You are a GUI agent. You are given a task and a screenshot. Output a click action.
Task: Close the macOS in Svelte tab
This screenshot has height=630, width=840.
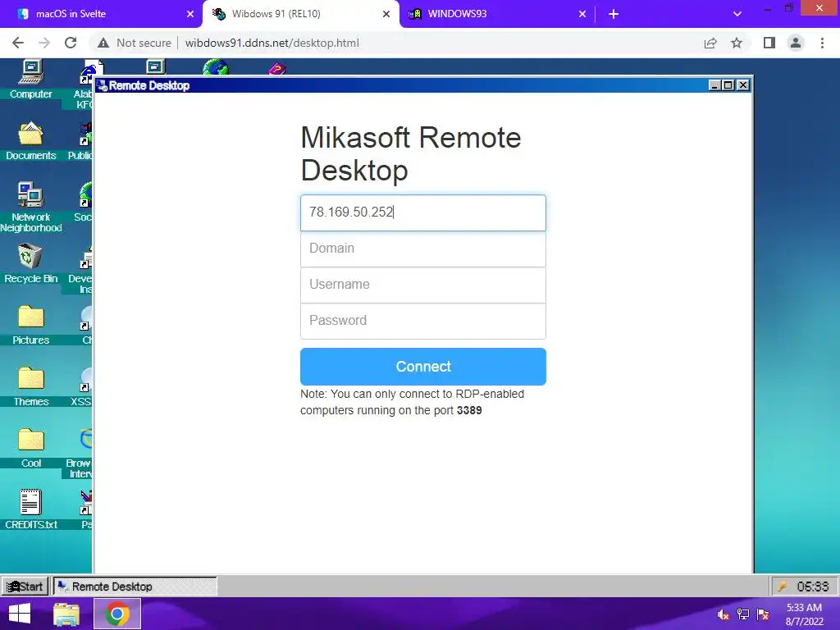[190, 14]
